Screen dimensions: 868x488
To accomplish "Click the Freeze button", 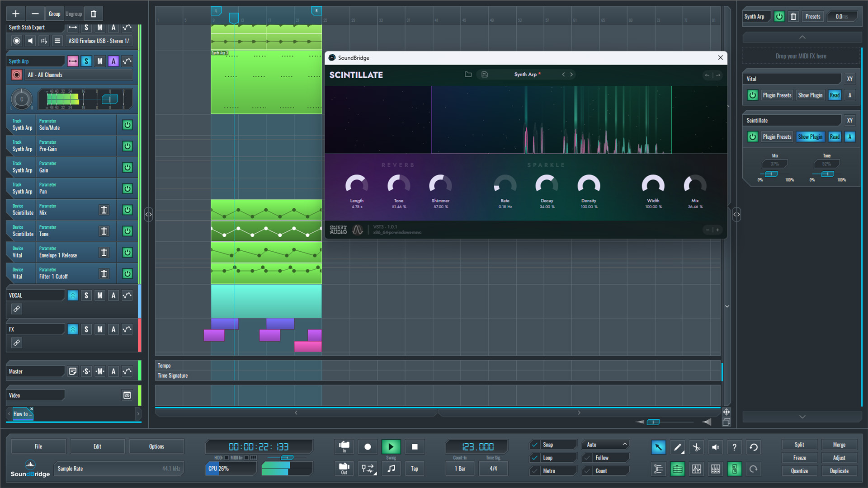I will click(799, 458).
